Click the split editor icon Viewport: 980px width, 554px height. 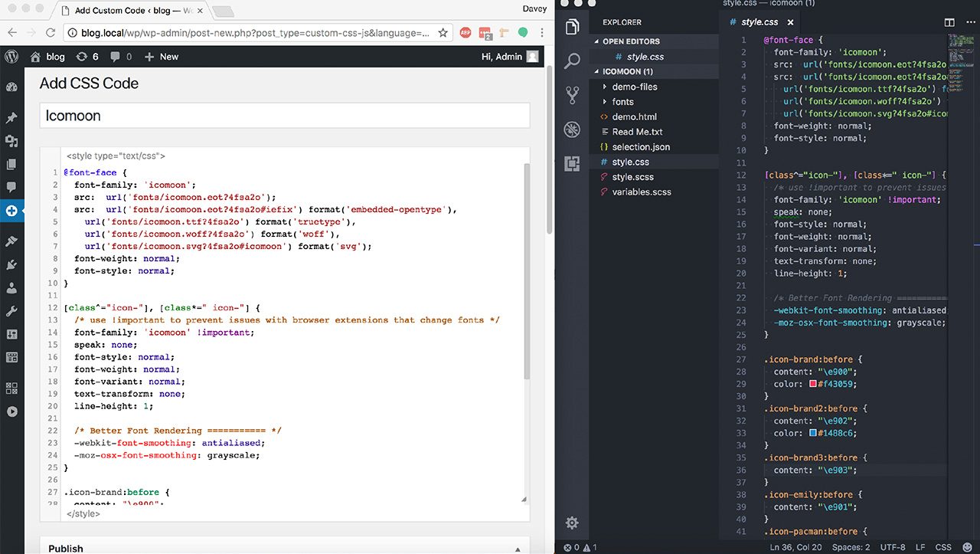949,23
